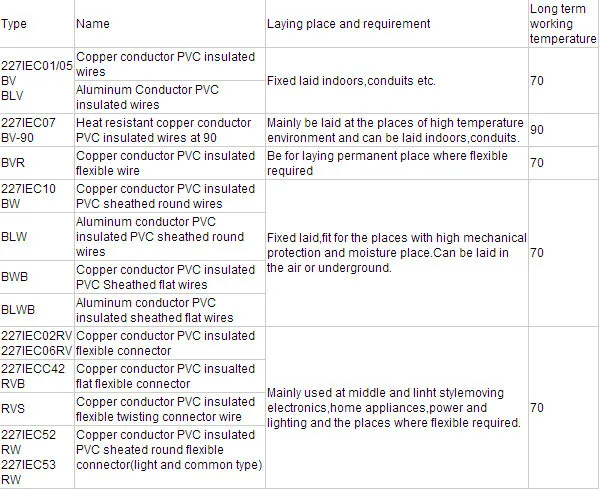
Task: Select the 'BLW' type cell
Action: (37, 237)
